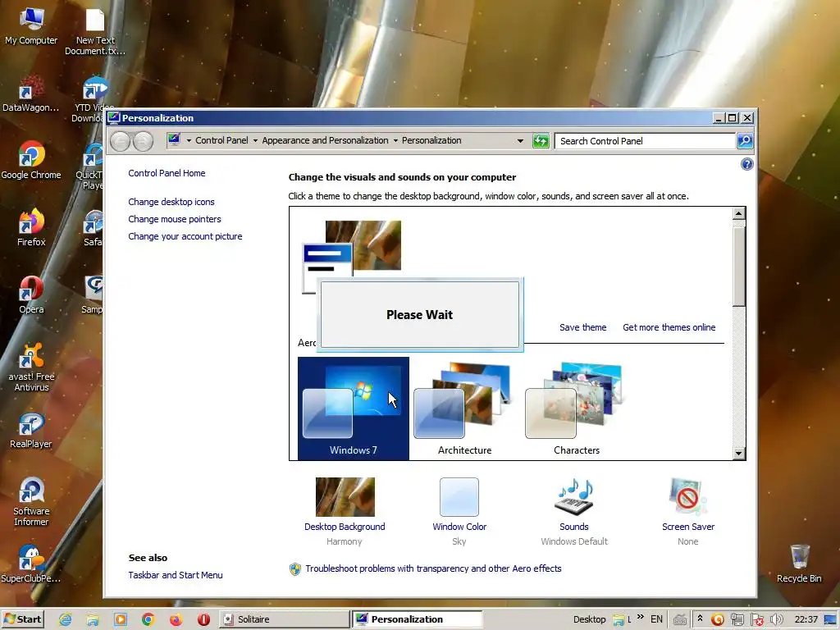The image size is (840, 630).
Task: Open avast! Free Antivirus shortcut
Action: coord(31,367)
